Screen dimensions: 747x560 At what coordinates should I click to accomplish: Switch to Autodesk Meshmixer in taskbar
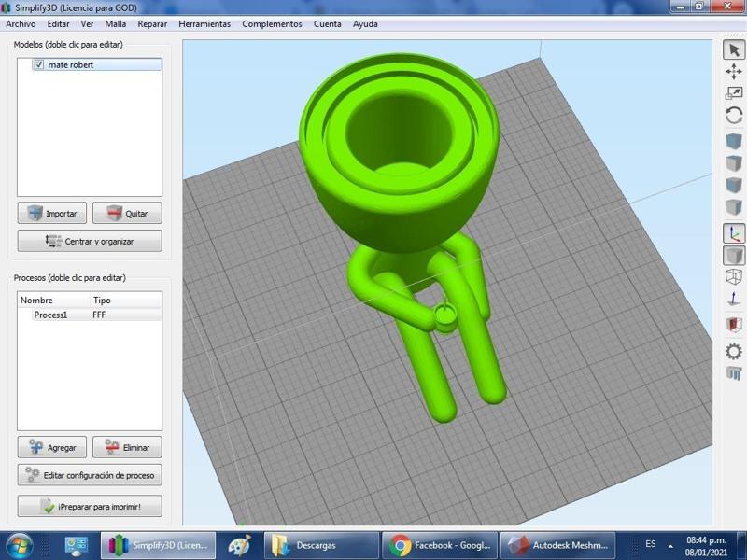(557, 545)
